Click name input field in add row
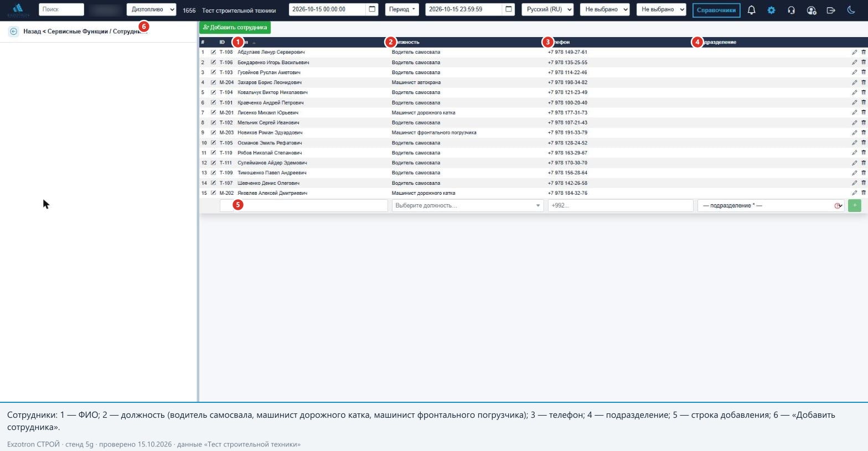This screenshot has height=451, width=868. (x=303, y=205)
